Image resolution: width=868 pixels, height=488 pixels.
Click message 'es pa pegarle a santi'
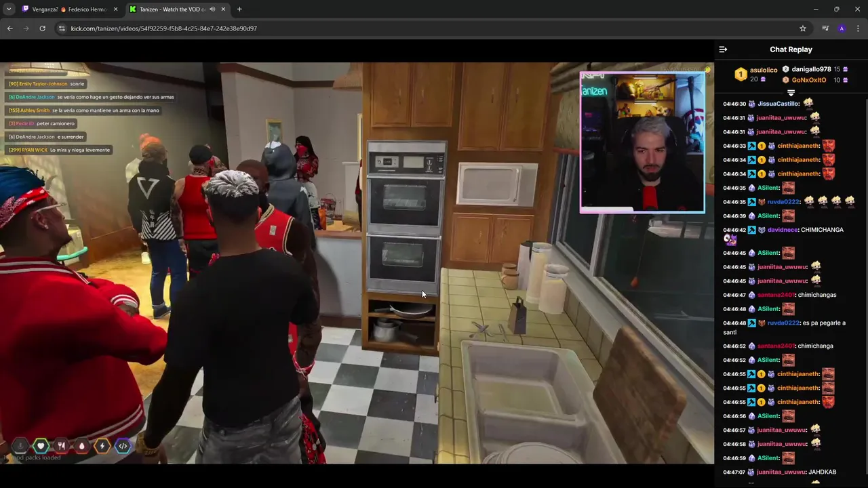785,327
